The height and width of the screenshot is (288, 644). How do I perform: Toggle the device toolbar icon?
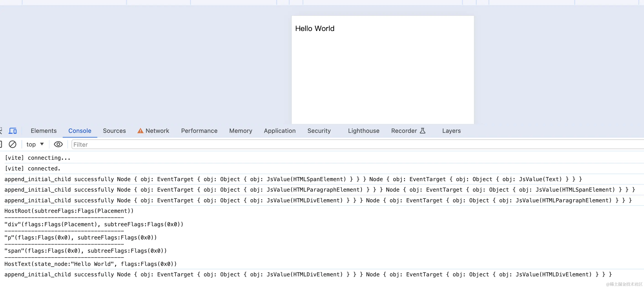13,131
